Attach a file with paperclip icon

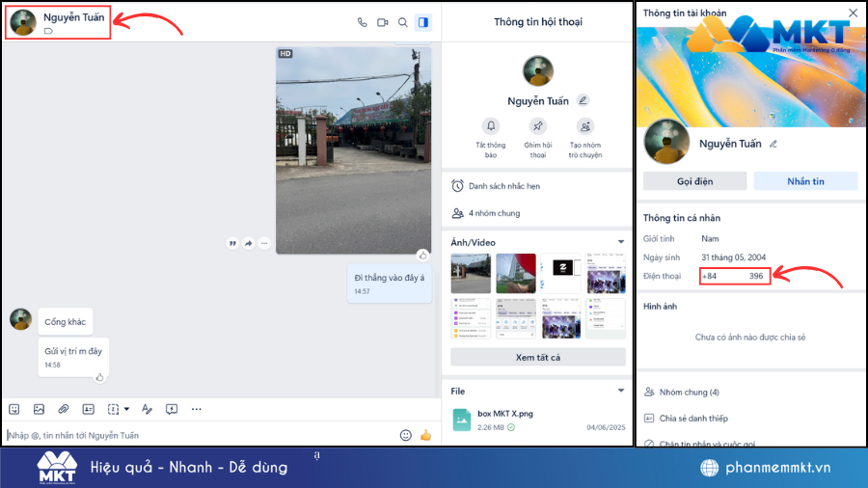point(63,410)
